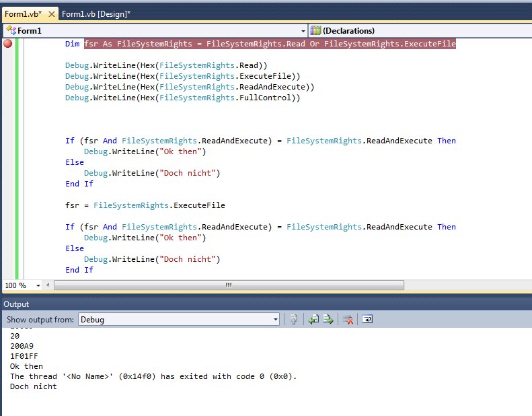Click the horizontal scrollbar thumb in editor
Image resolution: width=532 pixels, height=416 pixels.
tap(229, 285)
